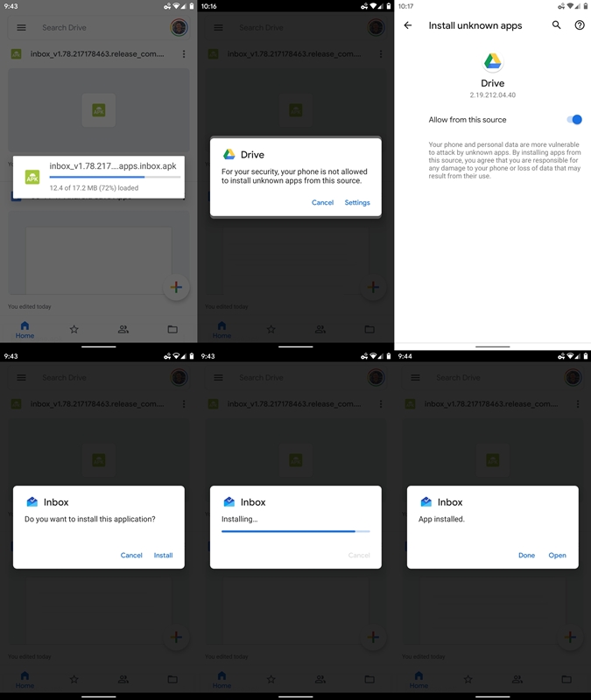Screen dimensions: 591x700
Task: Click 'Install unknown apps' title text
Action: [x=475, y=25]
